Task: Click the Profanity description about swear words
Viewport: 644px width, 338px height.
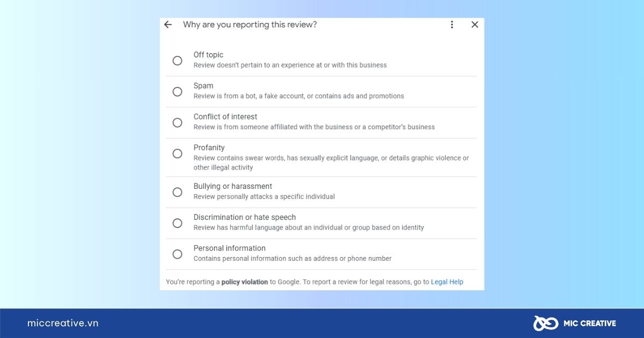Action: tap(331, 163)
